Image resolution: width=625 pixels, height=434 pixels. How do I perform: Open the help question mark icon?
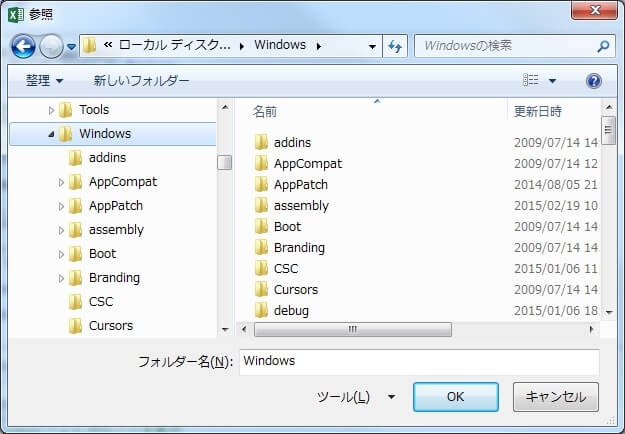593,80
